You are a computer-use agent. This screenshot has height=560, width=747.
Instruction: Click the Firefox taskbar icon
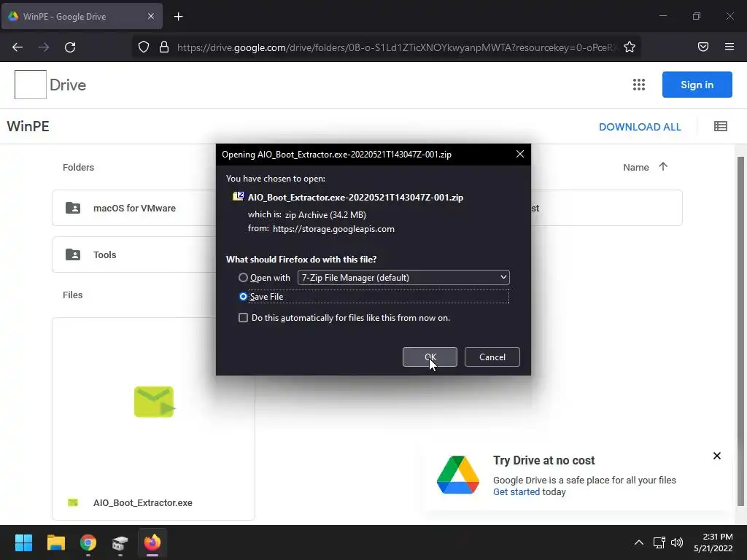click(x=152, y=542)
